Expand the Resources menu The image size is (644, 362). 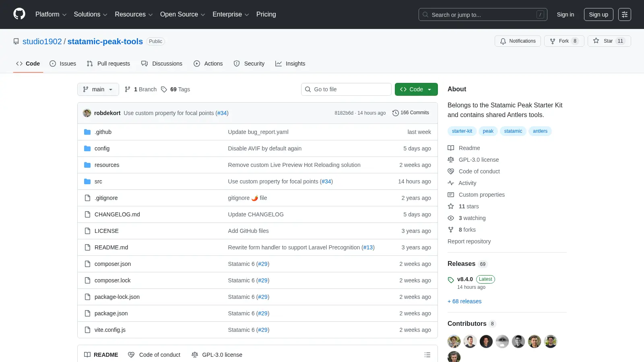click(134, 14)
